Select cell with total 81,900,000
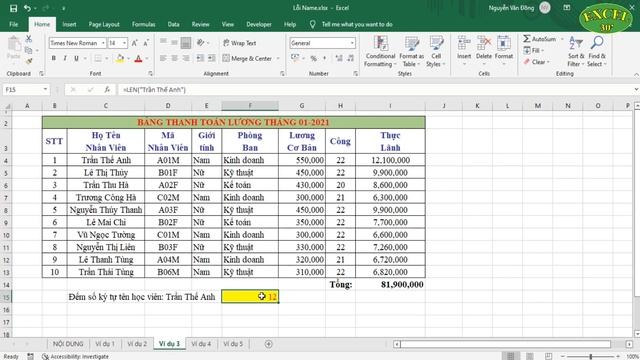This screenshot has height=360, width=640. 390,284
